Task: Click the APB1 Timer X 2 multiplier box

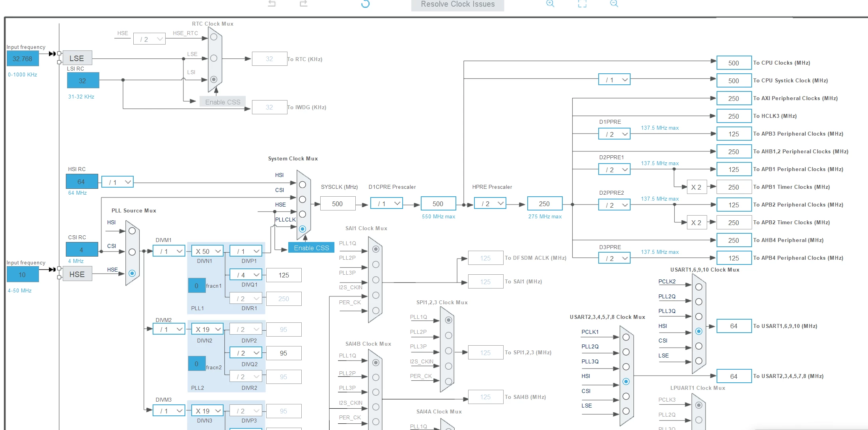Action: click(x=696, y=187)
